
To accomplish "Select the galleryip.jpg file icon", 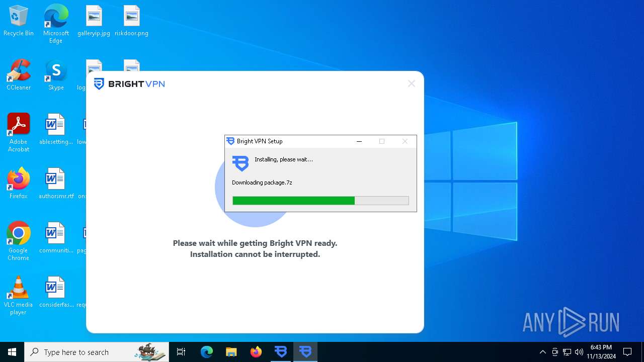I will click(94, 21).
